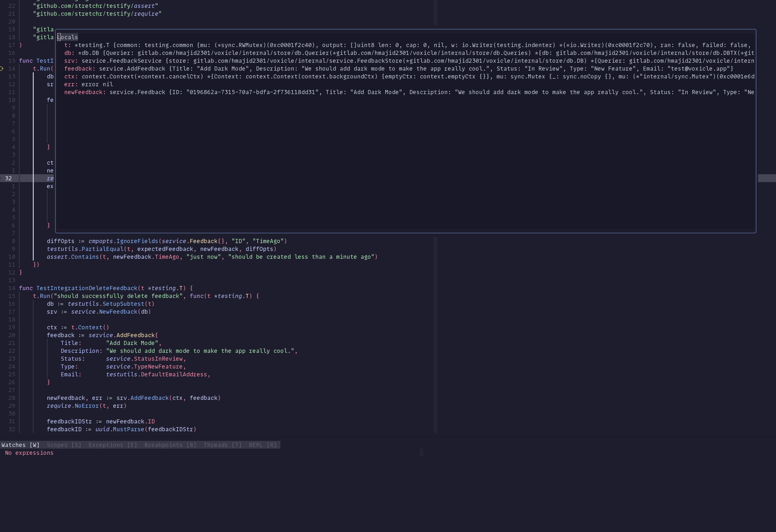776x532 pixels.
Task: Click the string "just now" in assert line
Action: click(204, 257)
